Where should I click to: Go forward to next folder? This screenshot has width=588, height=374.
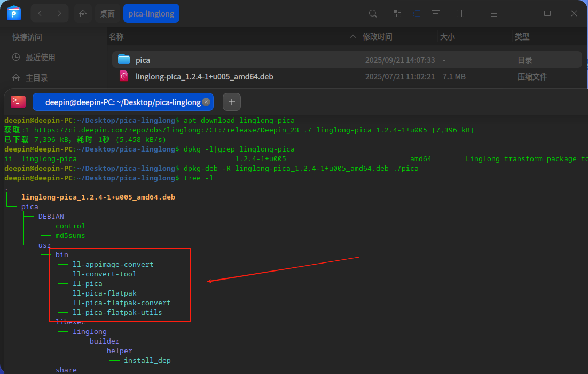pyautogui.click(x=59, y=13)
